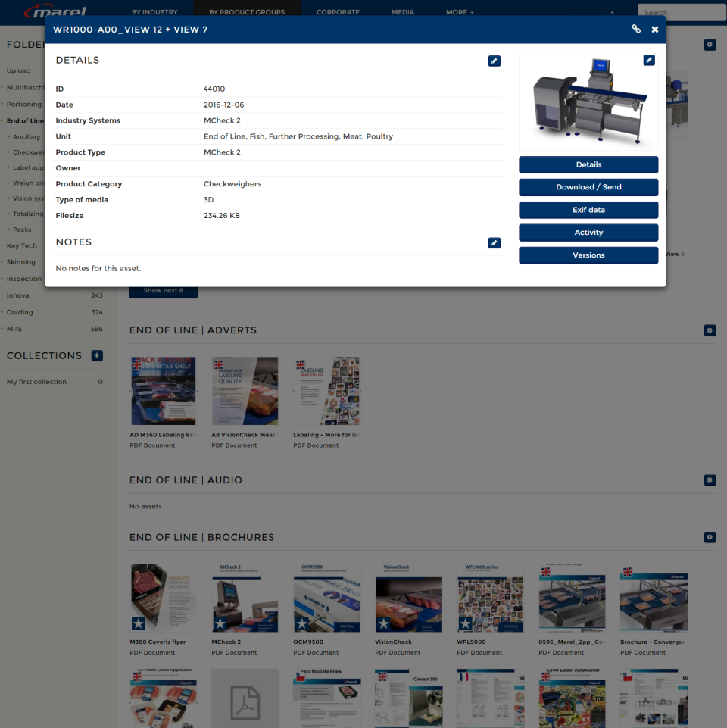The height and width of the screenshot is (728, 727).
Task: Click star icon on VisionCheck brochure
Action: 383,623
